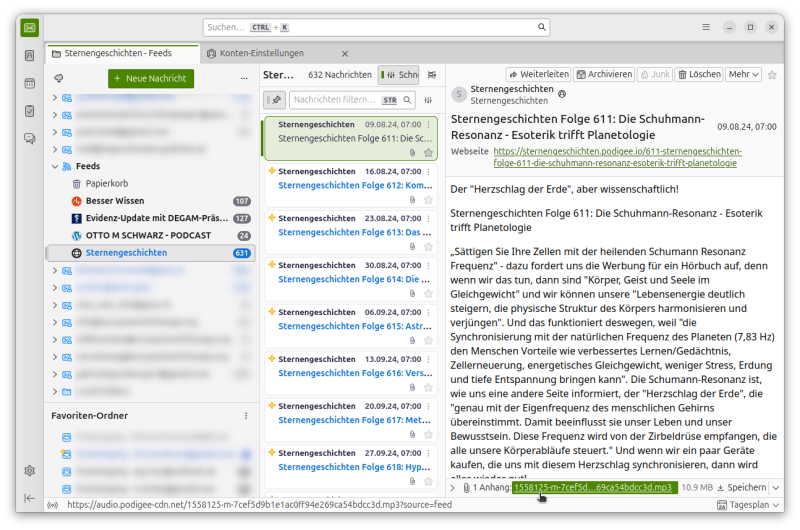Toggle the pin to keep filters applied
800x530 pixels.
[x=274, y=100]
